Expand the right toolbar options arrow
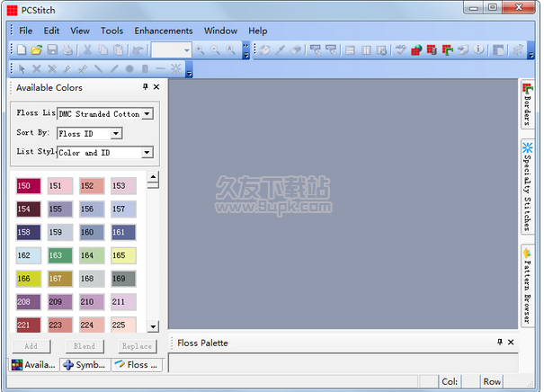 pyautogui.click(x=531, y=50)
